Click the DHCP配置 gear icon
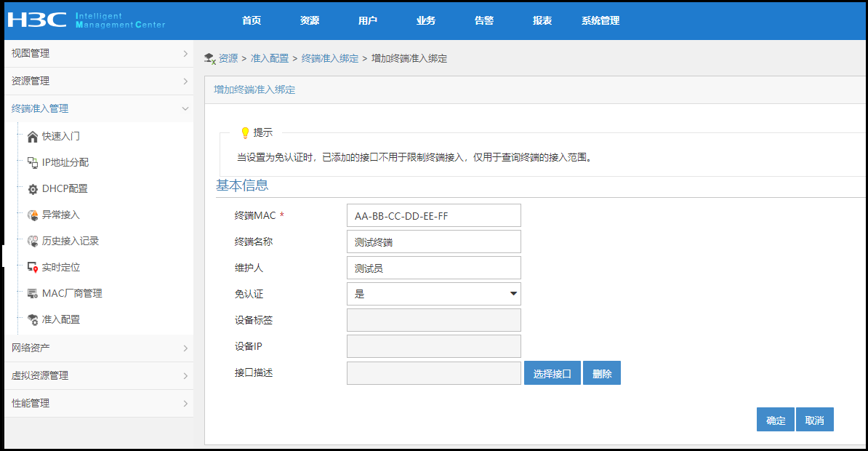The height and width of the screenshot is (451, 868). click(x=32, y=189)
